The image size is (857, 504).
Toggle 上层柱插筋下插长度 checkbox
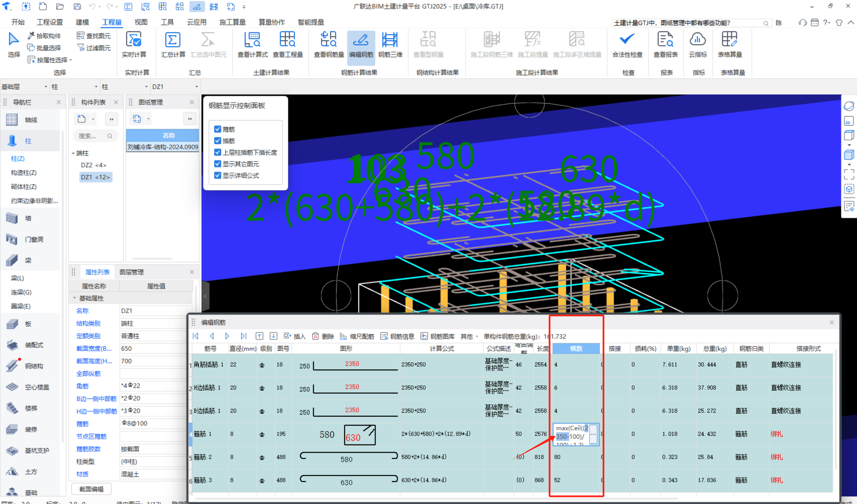[218, 152]
